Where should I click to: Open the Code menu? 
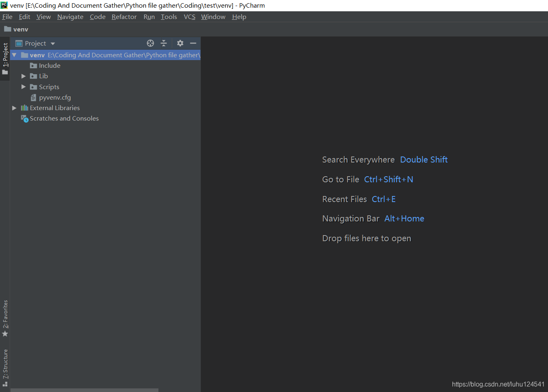98,17
